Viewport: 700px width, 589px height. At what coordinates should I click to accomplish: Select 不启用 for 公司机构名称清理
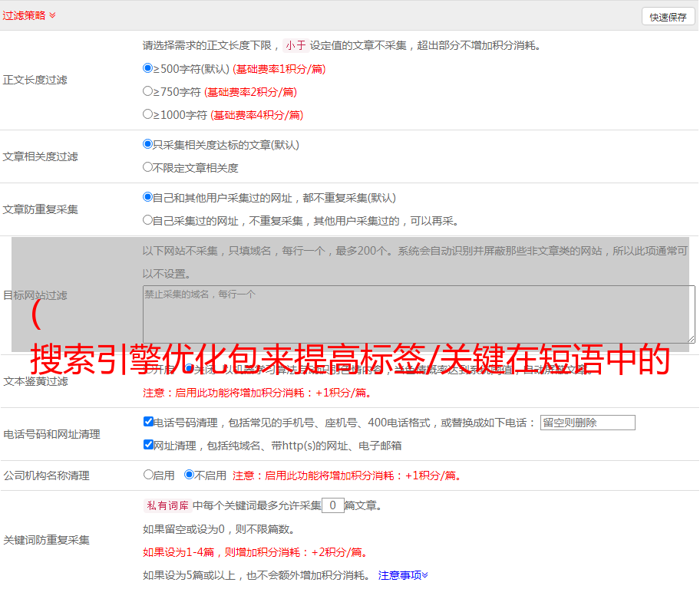pyautogui.click(x=189, y=475)
